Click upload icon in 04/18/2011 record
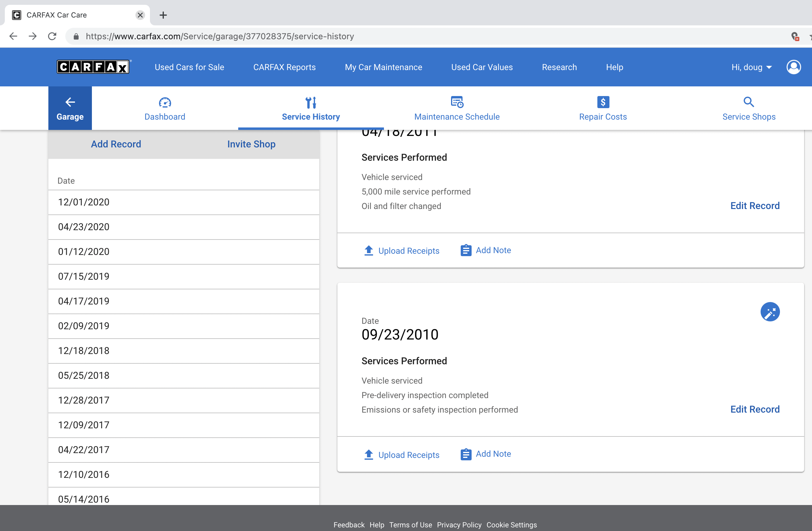The image size is (812, 531). 369,250
